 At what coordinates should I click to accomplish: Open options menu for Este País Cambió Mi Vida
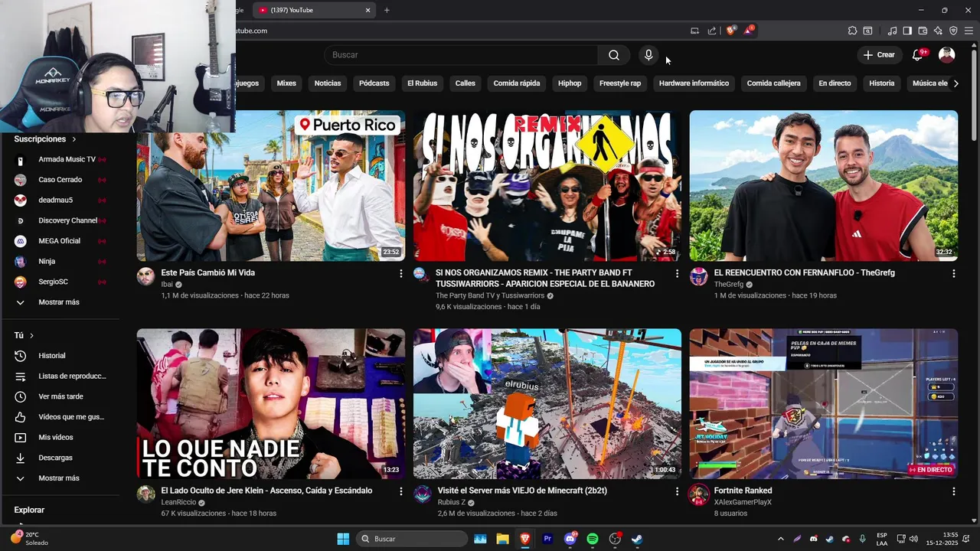(x=400, y=273)
